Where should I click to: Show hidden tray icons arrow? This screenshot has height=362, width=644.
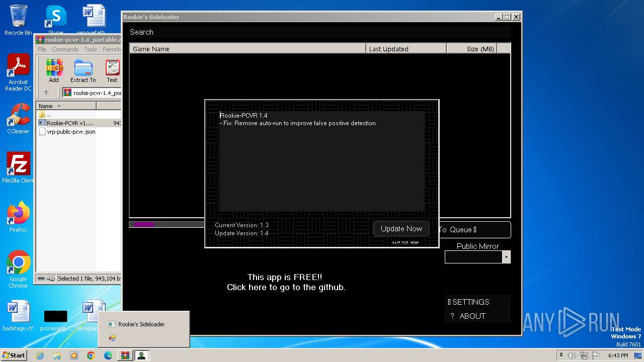click(561, 355)
